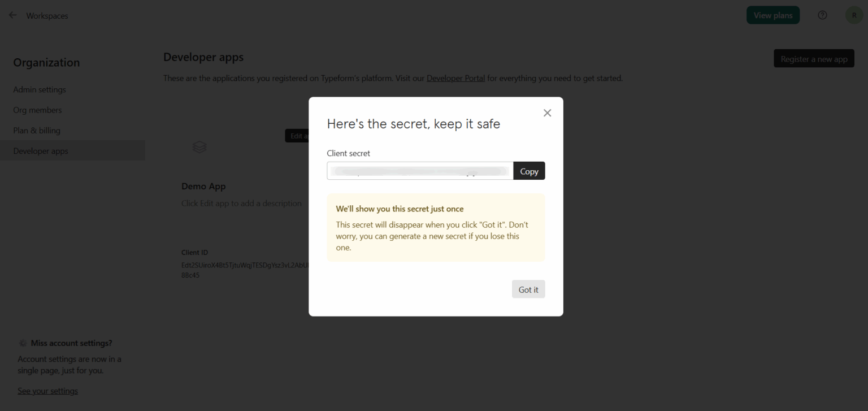
Task: Click inside the Client secret field
Action: click(419, 171)
